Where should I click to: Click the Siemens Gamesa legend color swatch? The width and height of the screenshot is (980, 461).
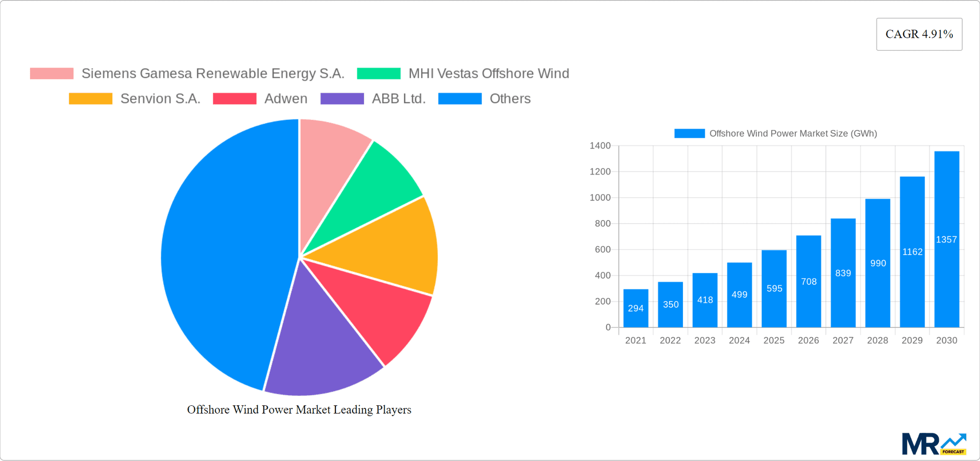coord(51,74)
